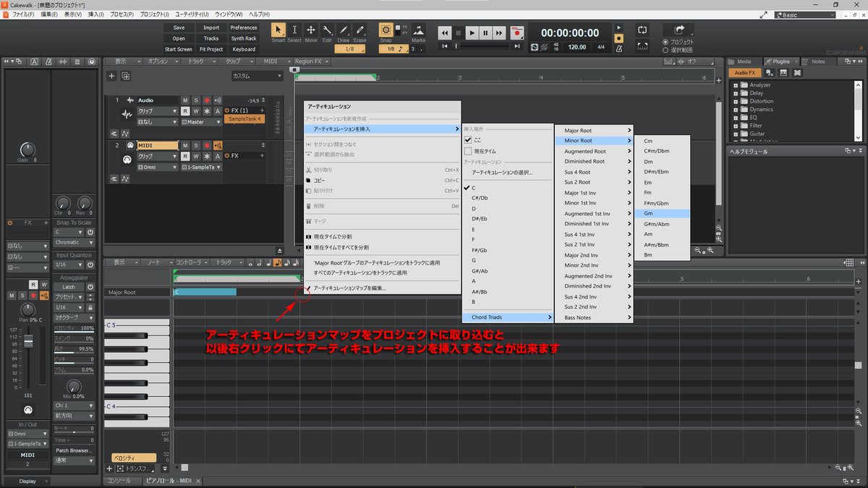The height and width of the screenshot is (488, 868).
Task: Click the Fit Project button
Action: tap(211, 49)
